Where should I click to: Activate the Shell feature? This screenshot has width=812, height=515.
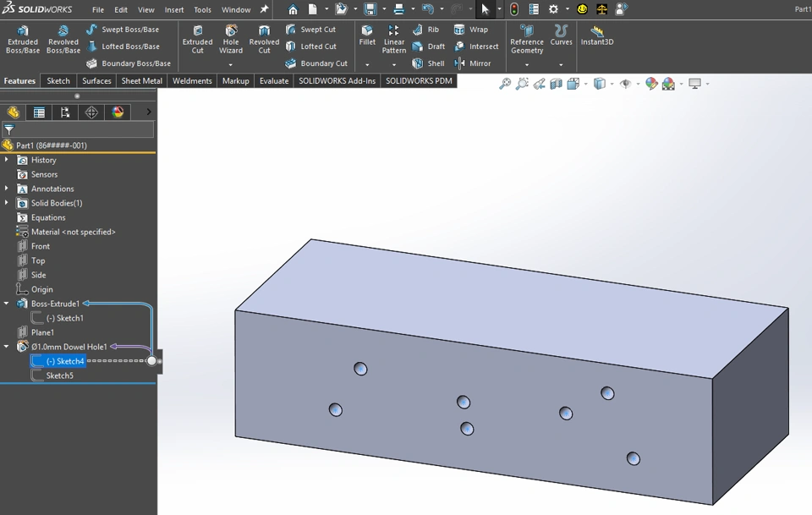(428, 63)
